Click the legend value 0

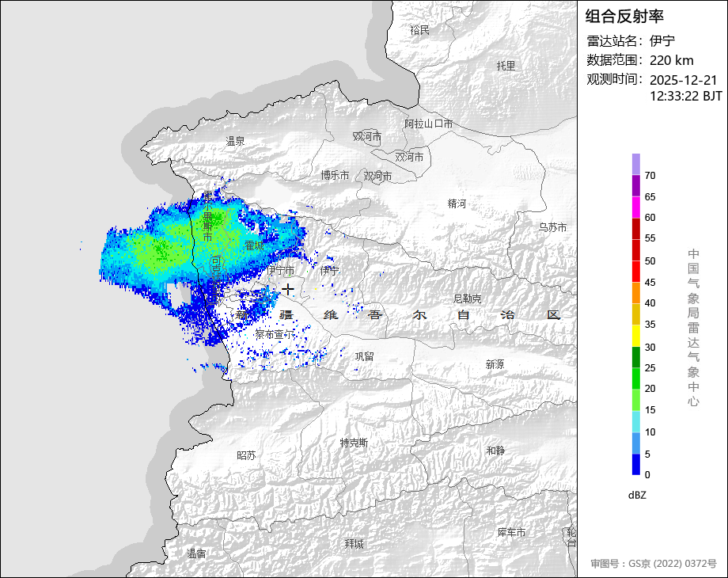(x=647, y=475)
